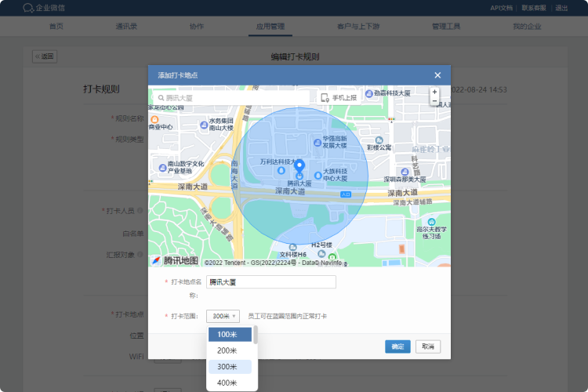This screenshot has height=392, width=588.
Task: Open the 我的企业 navigation tab
Action: pyautogui.click(x=527, y=26)
